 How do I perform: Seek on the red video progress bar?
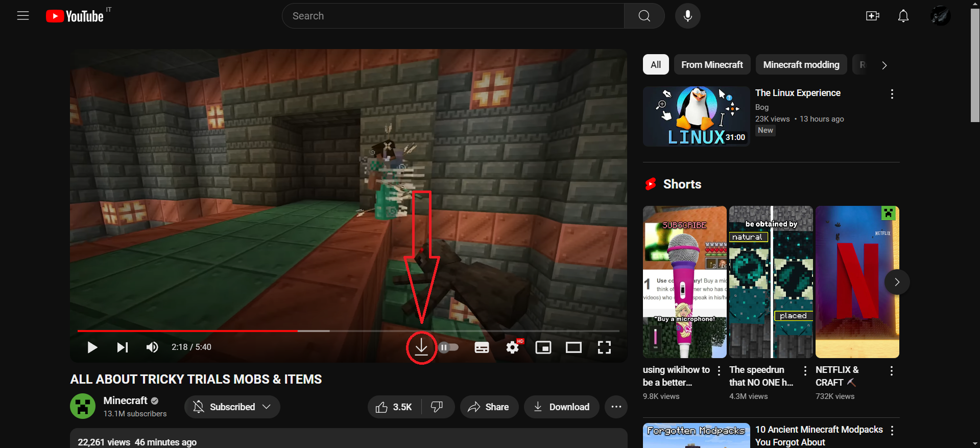point(348,331)
